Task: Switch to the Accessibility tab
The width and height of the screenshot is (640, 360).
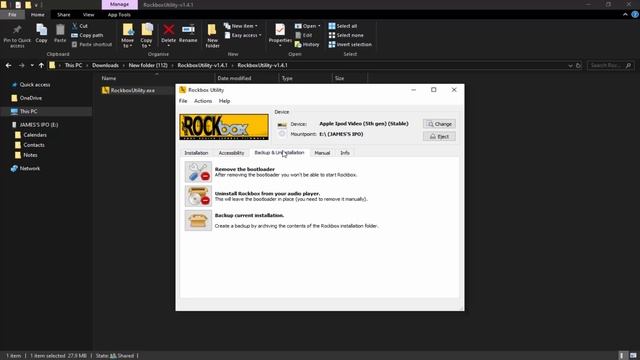Action: [231, 153]
